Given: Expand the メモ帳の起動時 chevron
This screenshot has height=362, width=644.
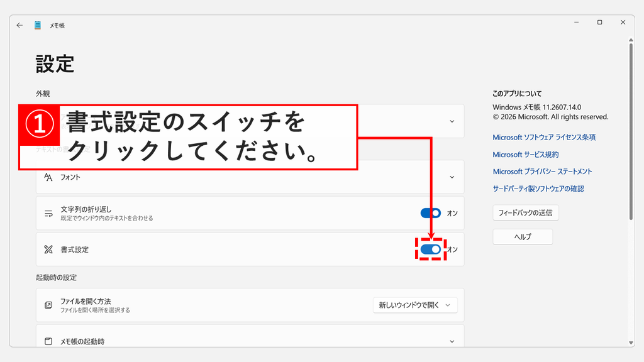Looking at the screenshot, I should 452,341.
